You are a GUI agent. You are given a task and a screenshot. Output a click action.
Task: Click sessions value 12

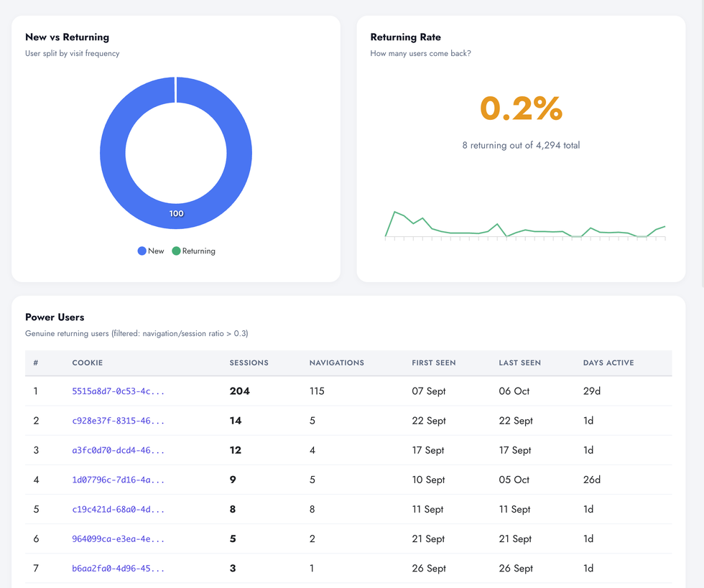point(236,450)
